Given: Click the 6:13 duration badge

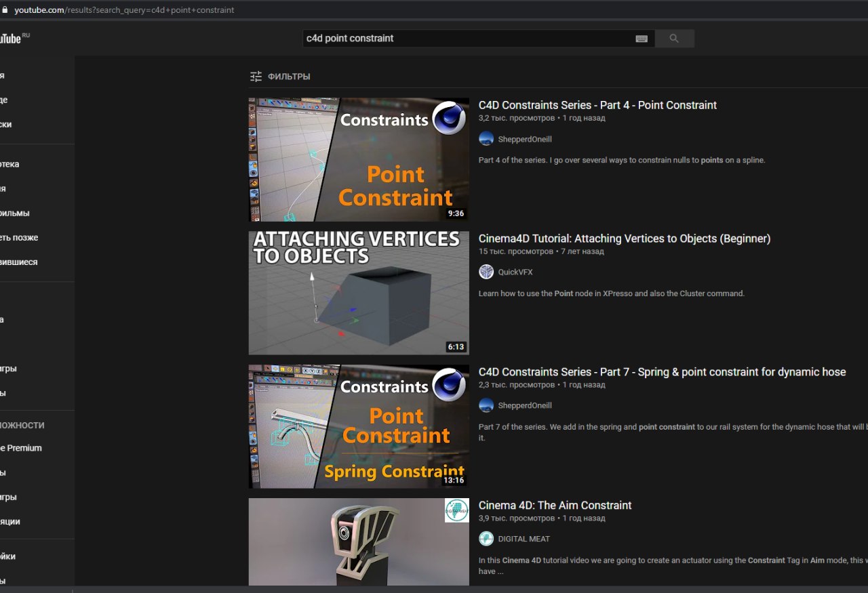Looking at the screenshot, I should 456,346.
